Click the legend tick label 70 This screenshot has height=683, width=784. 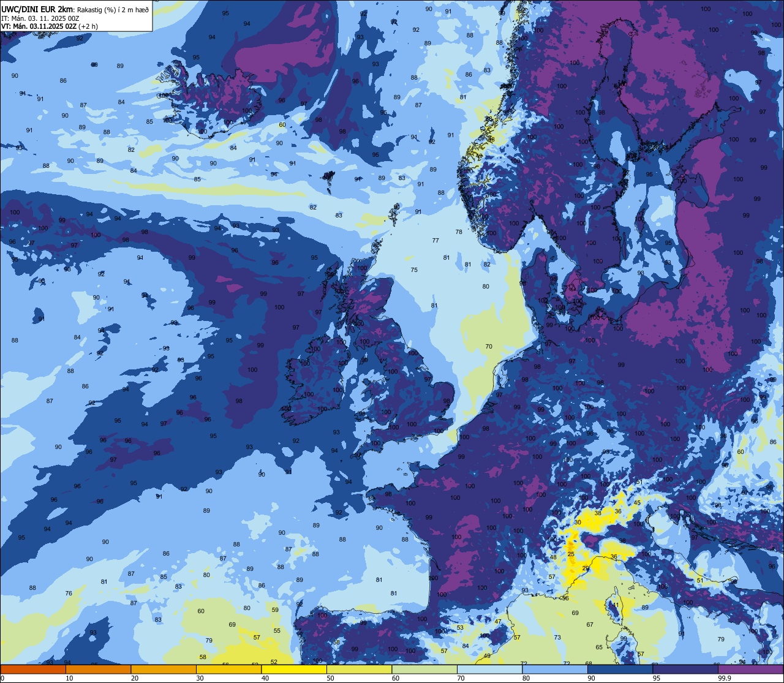(x=461, y=678)
